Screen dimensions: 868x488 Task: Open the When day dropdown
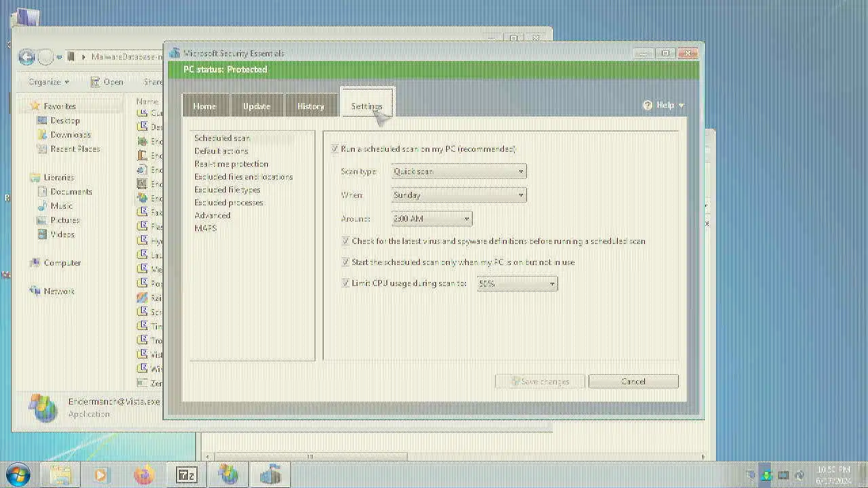point(459,195)
